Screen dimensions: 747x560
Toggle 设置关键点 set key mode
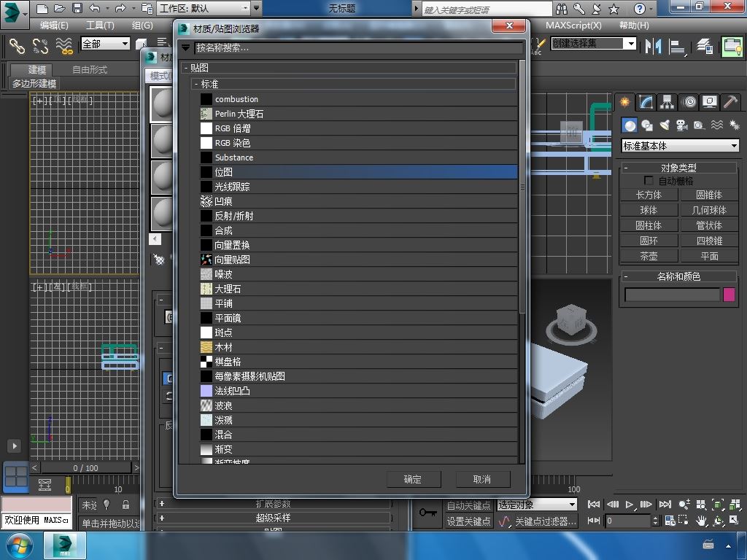pyautogui.click(x=468, y=521)
